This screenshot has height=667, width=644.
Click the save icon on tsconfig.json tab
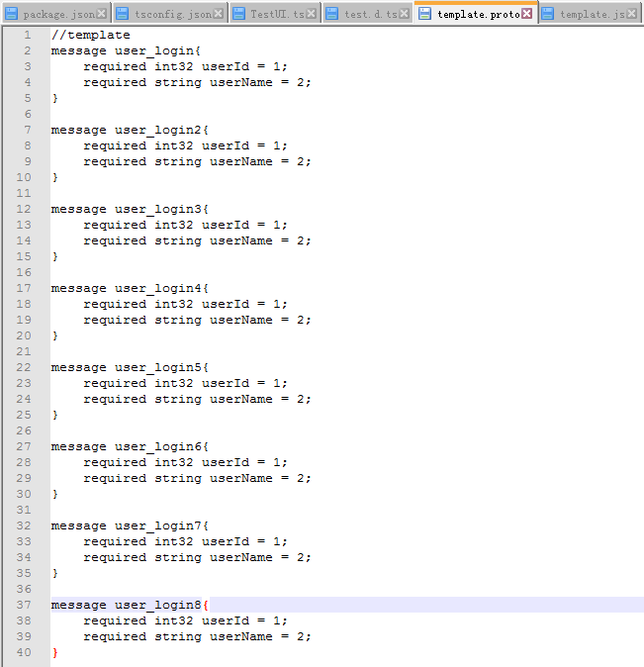122,14
